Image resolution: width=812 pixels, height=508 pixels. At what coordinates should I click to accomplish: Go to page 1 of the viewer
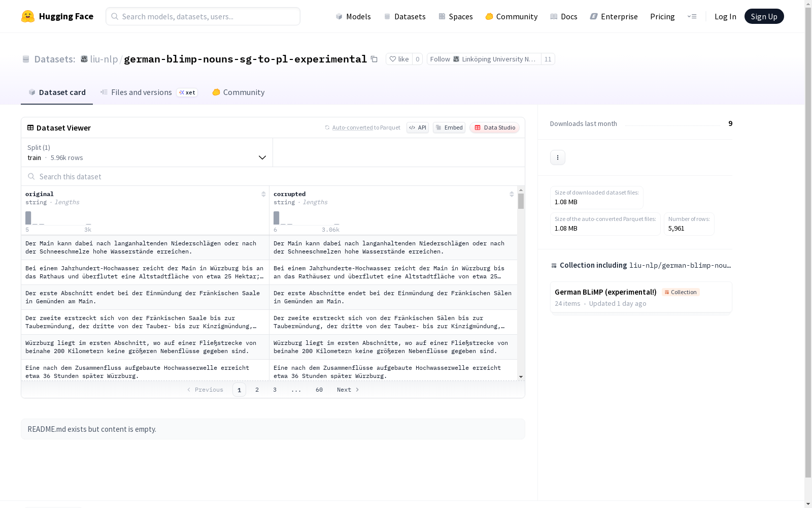pyautogui.click(x=239, y=390)
